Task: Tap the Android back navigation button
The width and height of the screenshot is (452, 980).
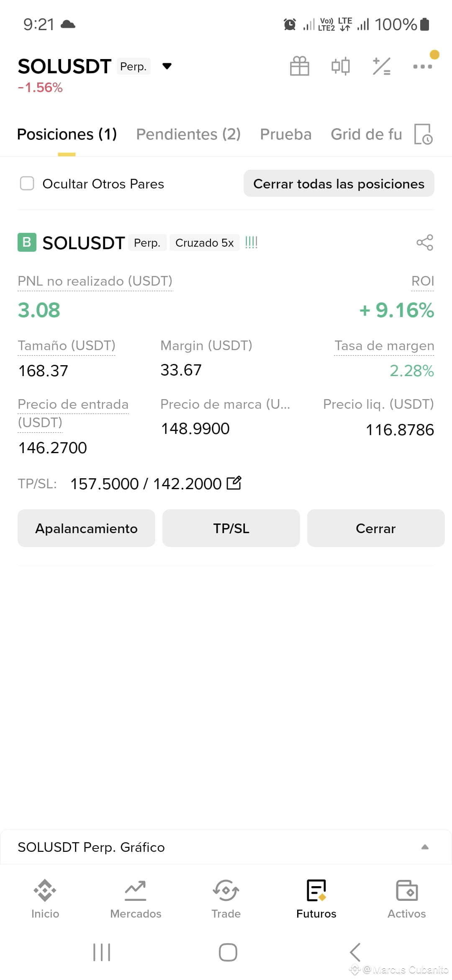Action: pos(355,952)
